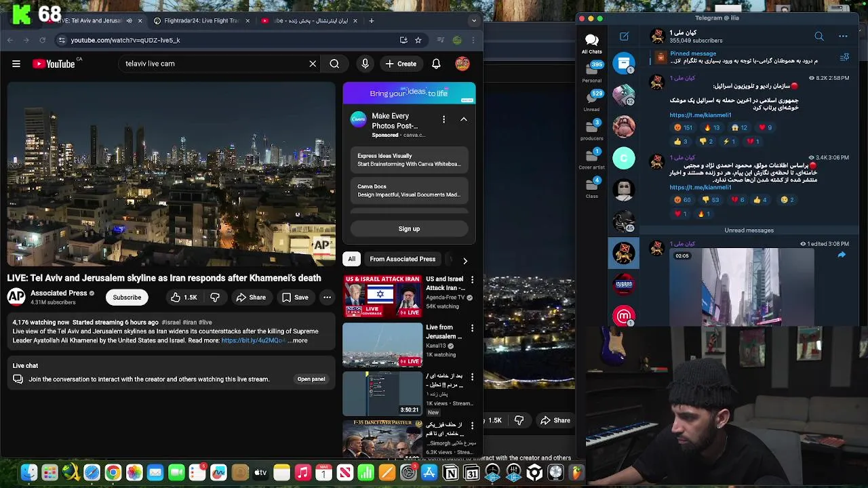Open the YouTube hamburger guide menu
The height and width of the screenshot is (488, 868).
coord(16,64)
